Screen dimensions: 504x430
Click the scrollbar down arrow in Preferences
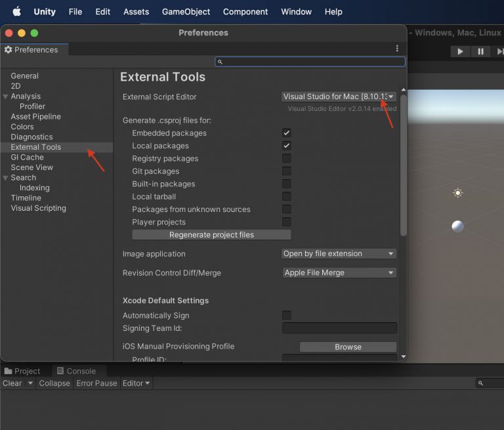(x=404, y=356)
